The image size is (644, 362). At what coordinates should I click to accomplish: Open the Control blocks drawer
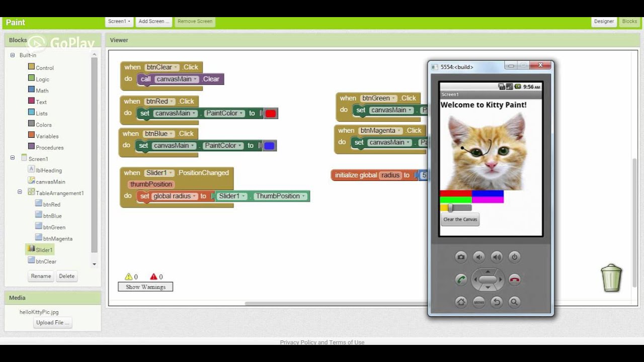(41, 67)
